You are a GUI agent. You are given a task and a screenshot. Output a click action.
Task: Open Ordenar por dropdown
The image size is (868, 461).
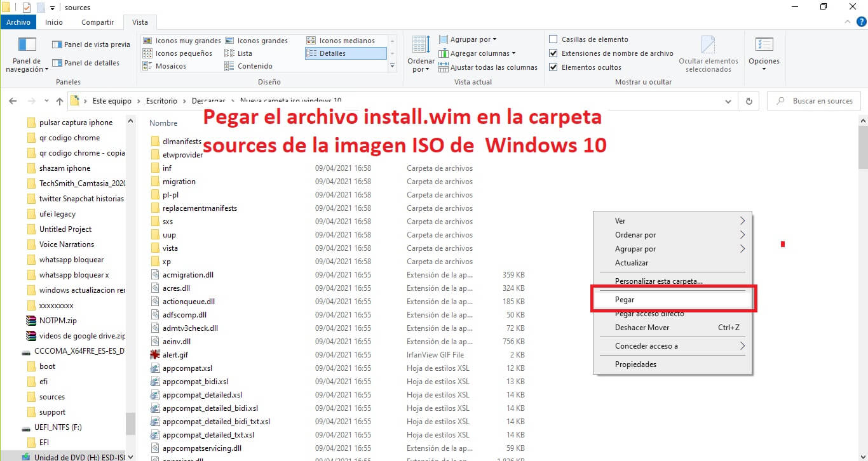click(421, 55)
